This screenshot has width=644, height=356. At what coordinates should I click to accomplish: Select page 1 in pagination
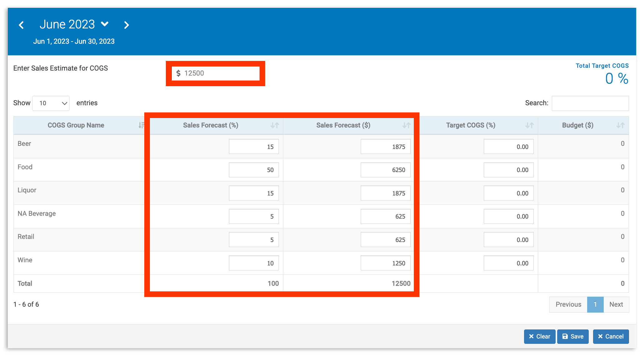[595, 304]
